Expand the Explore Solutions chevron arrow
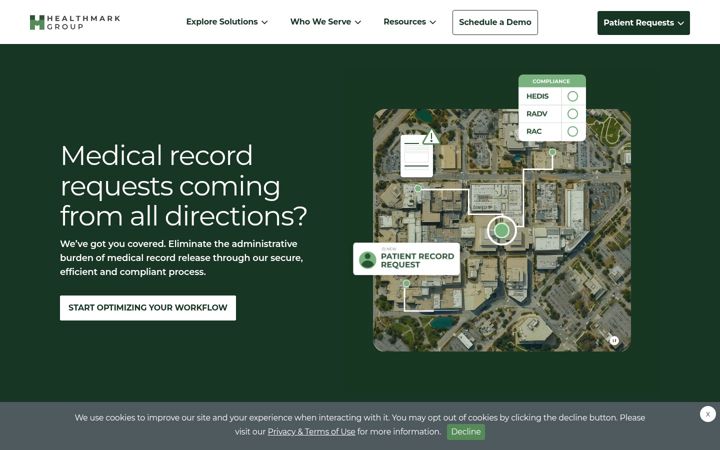720x450 pixels. pos(264,22)
